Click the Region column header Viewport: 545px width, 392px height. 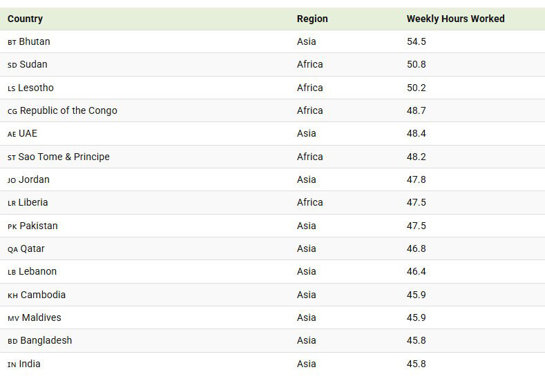point(312,19)
